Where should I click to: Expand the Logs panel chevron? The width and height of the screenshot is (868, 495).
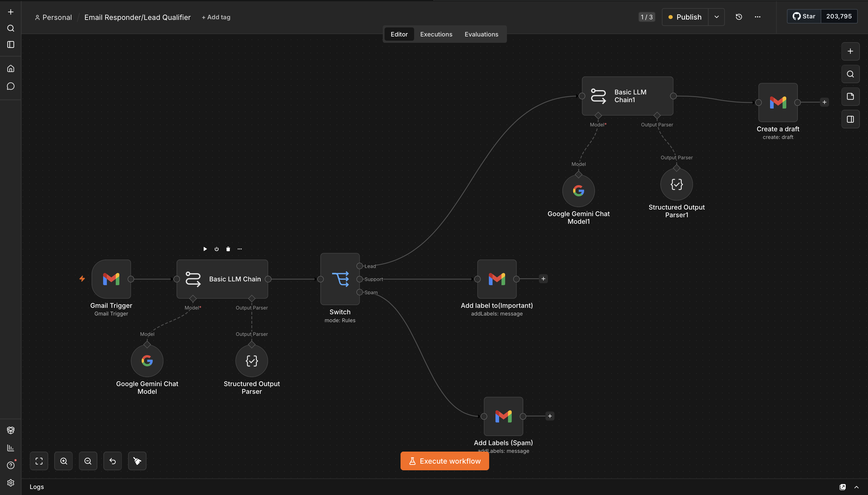857,487
